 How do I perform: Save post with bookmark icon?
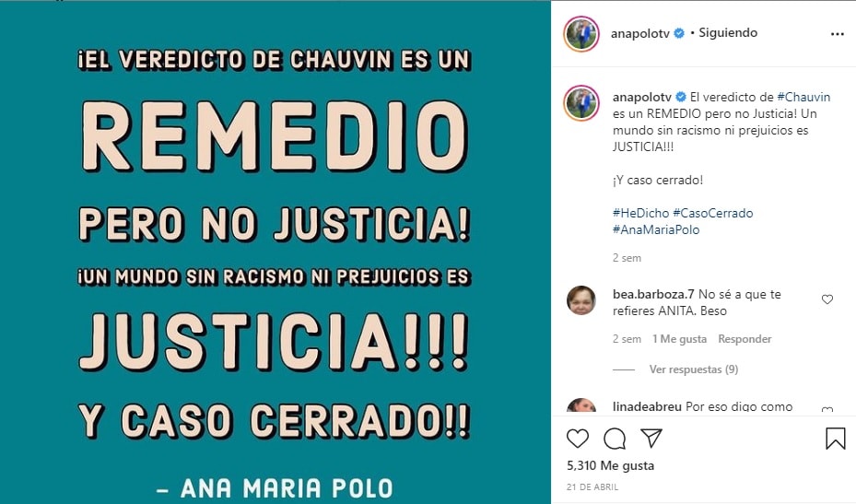click(x=835, y=439)
